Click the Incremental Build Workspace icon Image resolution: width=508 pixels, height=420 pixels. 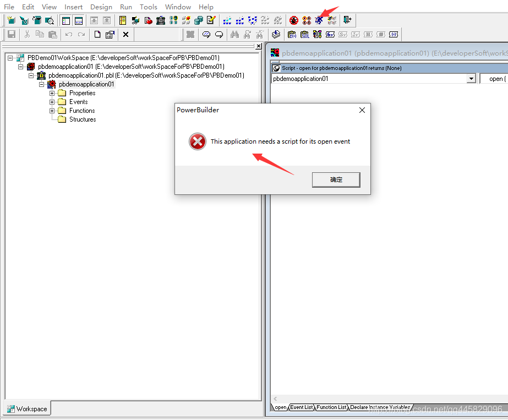click(227, 20)
